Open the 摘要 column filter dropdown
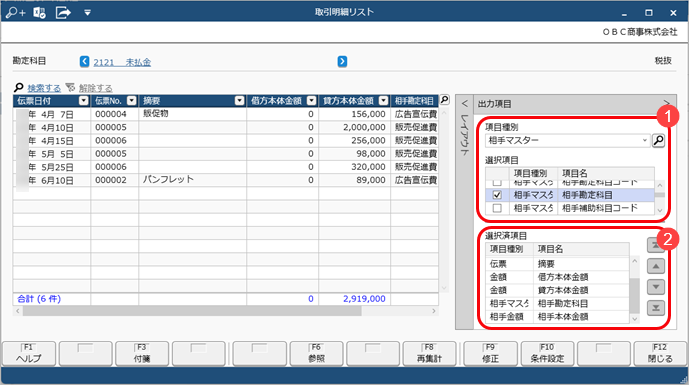Viewport: 689px width, 385px height. click(x=239, y=101)
